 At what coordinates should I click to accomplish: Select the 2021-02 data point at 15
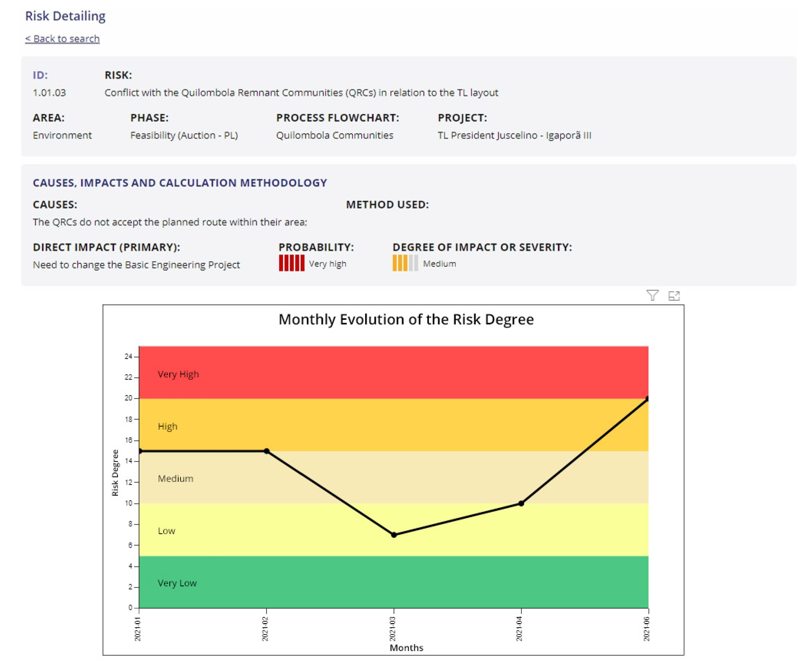pos(266,451)
